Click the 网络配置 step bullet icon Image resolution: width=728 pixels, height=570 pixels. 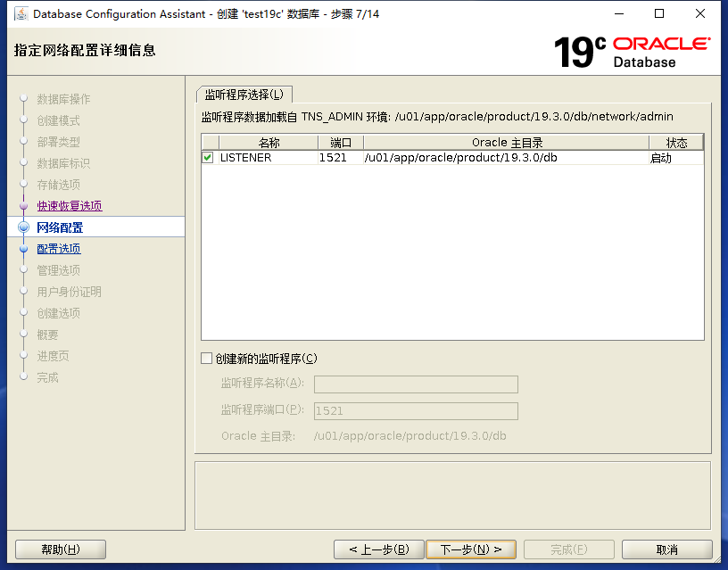(24, 227)
